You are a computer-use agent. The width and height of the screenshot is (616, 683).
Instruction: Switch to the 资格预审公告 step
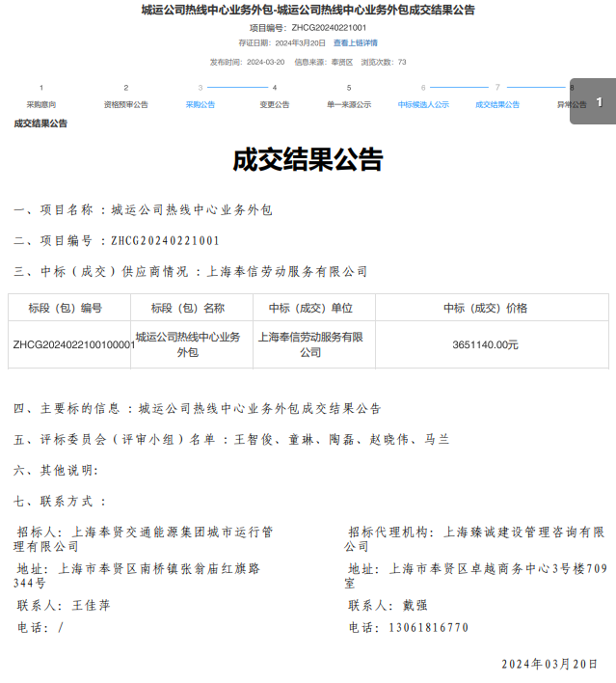125,104
